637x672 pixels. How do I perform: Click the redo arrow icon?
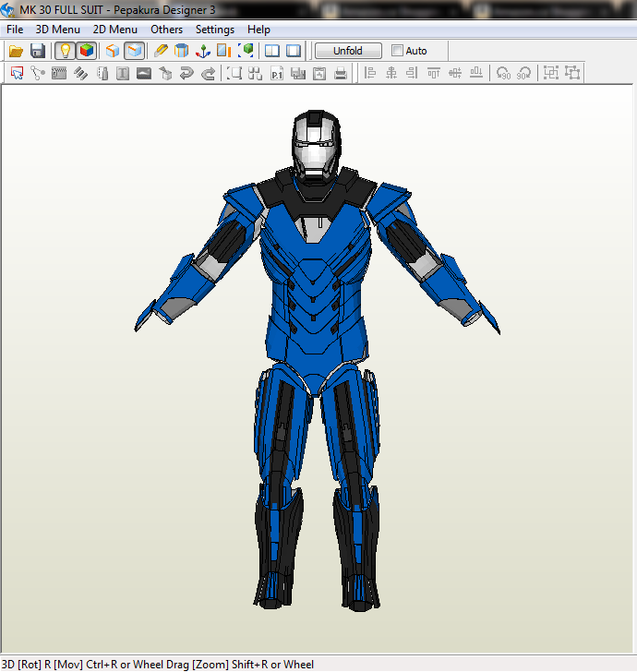(208, 73)
